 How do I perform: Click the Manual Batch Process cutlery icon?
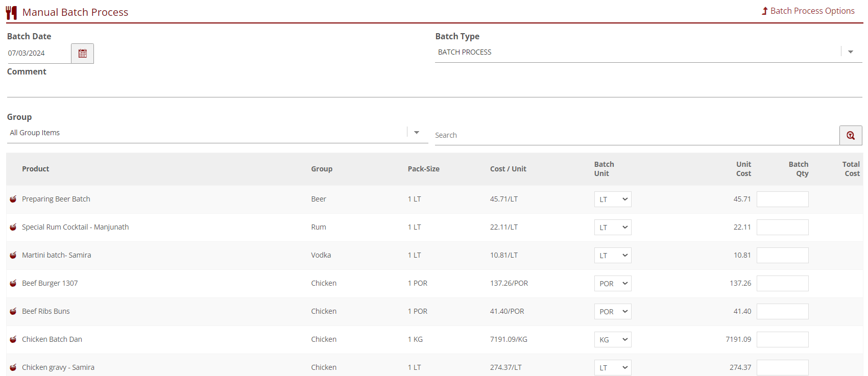11,12
